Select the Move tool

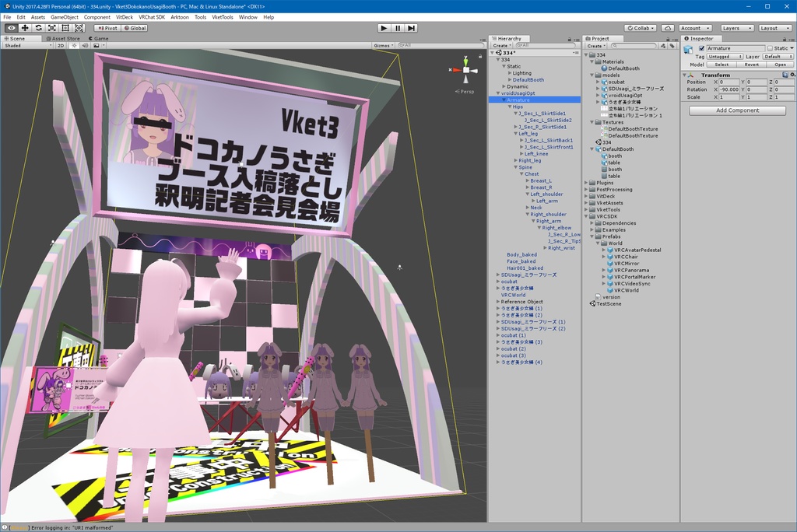click(x=24, y=28)
